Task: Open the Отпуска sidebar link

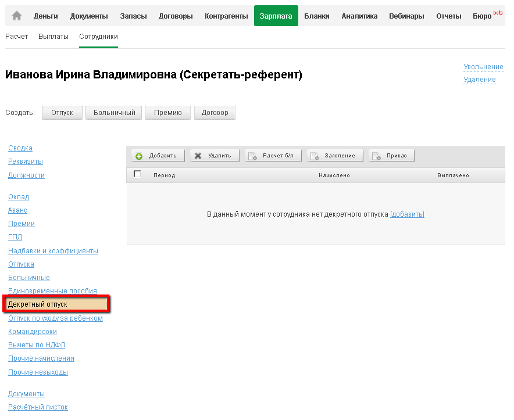Action: coord(21,264)
